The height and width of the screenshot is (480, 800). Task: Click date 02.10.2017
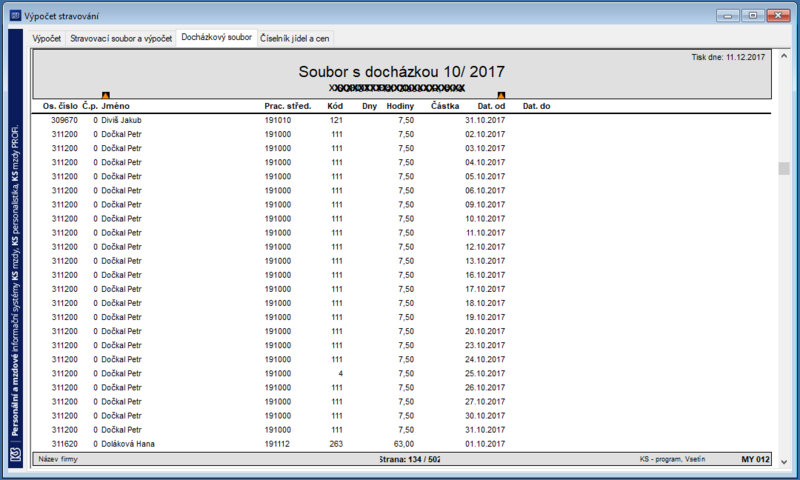point(485,134)
